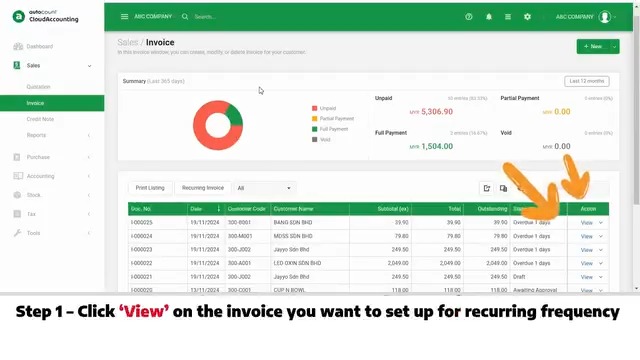
Task: Click the Last 12 months button
Action: 587,81
